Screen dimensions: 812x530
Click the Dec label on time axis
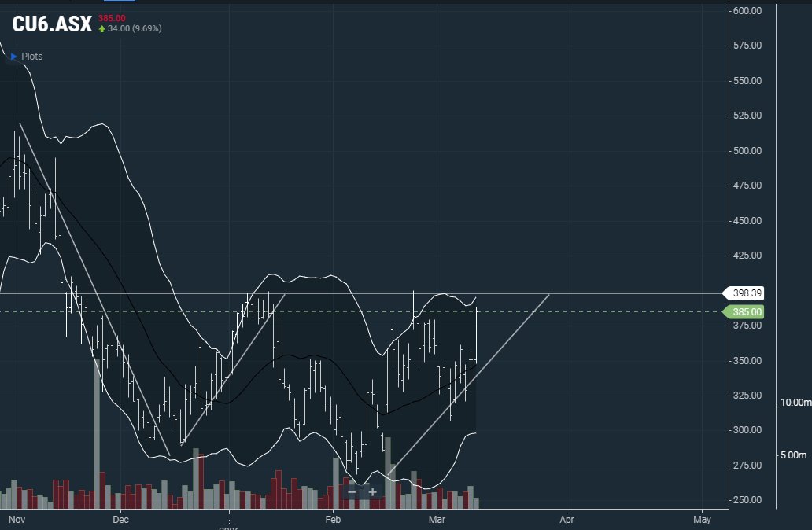(x=120, y=519)
